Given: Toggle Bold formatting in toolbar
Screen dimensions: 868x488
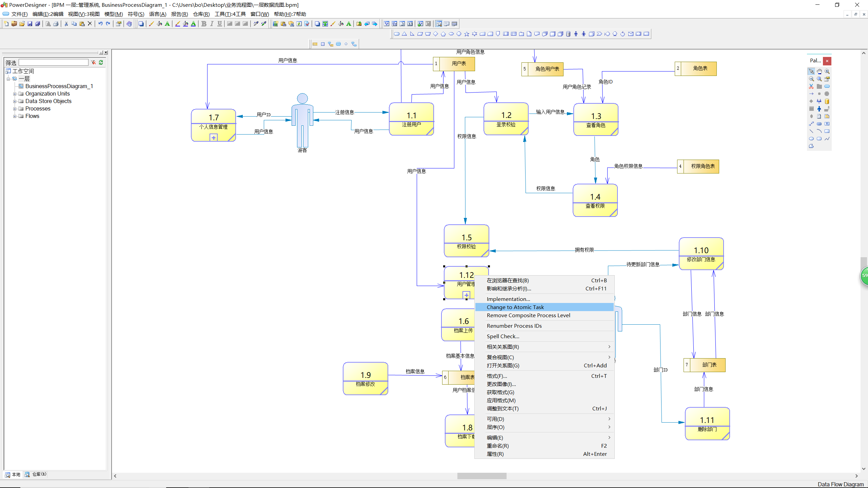Looking at the screenshot, I should coord(204,24).
